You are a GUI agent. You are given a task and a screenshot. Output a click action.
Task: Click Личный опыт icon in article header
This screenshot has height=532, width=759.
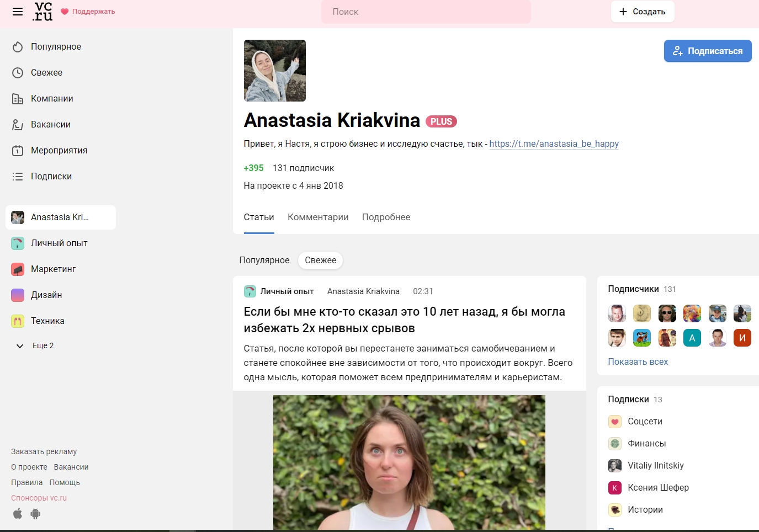pyautogui.click(x=250, y=291)
